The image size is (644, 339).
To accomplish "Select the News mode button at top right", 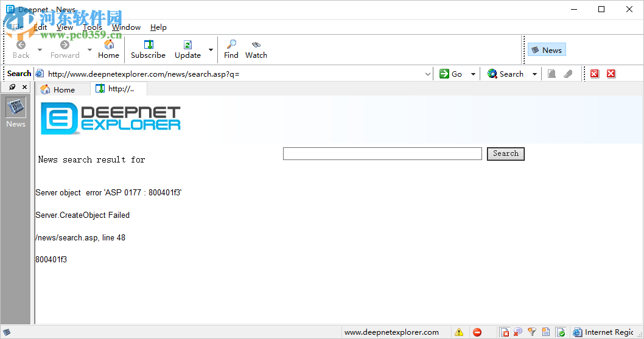I will pos(547,50).
